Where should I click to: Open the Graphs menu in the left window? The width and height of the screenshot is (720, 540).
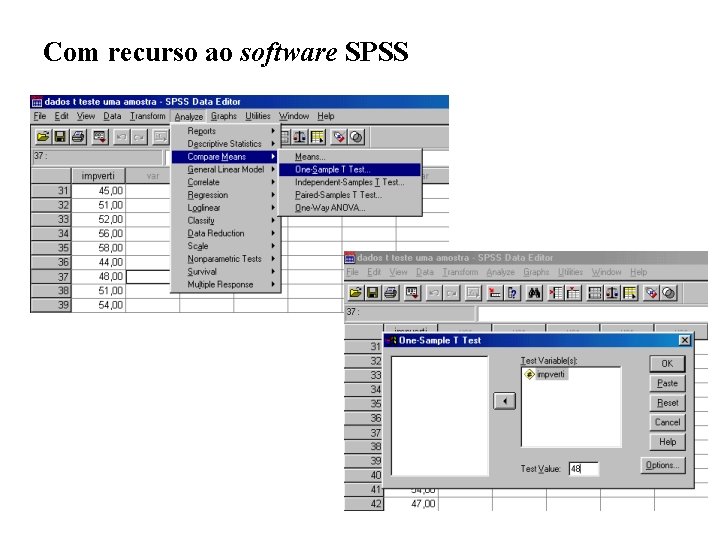pyautogui.click(x=224, y=116)
